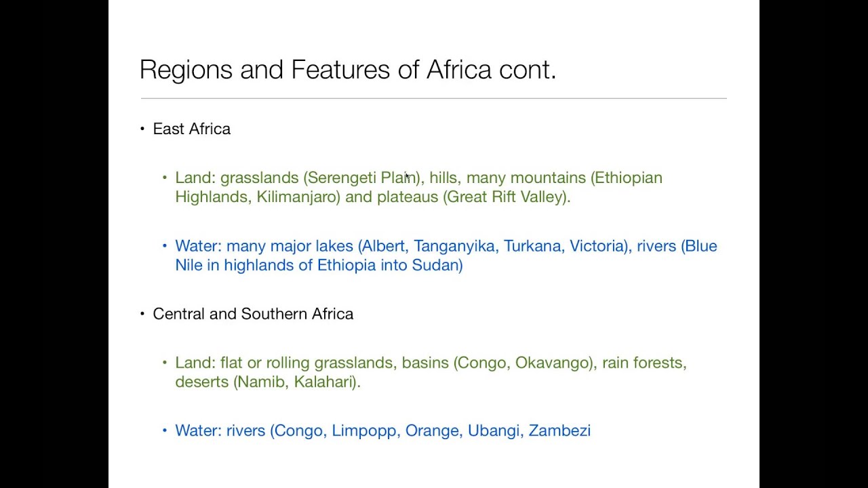Click the word "Victoria" in the lakes list
The height and width of the screenshot is (488, 868).
(597, 246)
